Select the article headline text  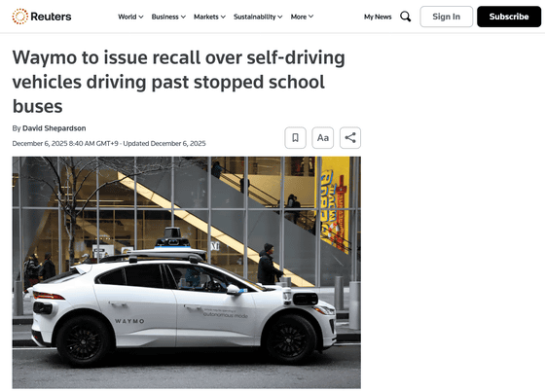179,82
